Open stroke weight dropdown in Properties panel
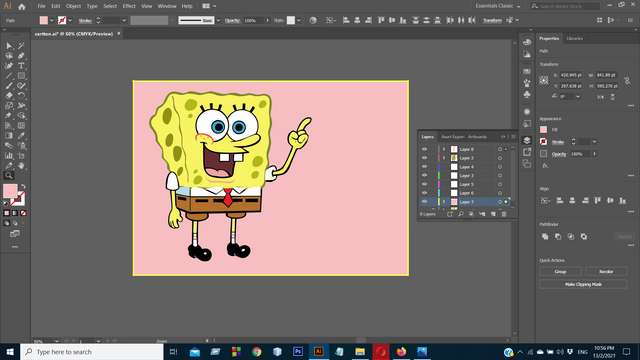The image size is (640, 360). coord(594,142)
